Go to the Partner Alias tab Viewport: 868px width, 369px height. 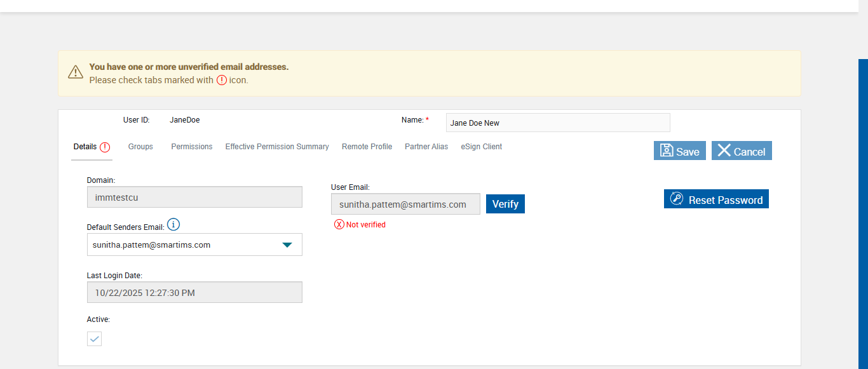coord(426,147)
